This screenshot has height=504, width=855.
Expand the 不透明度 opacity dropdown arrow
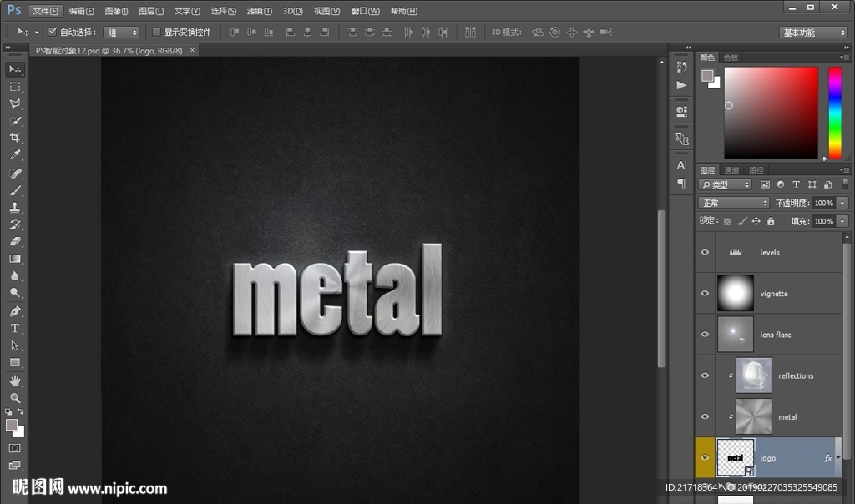[842, 203]
